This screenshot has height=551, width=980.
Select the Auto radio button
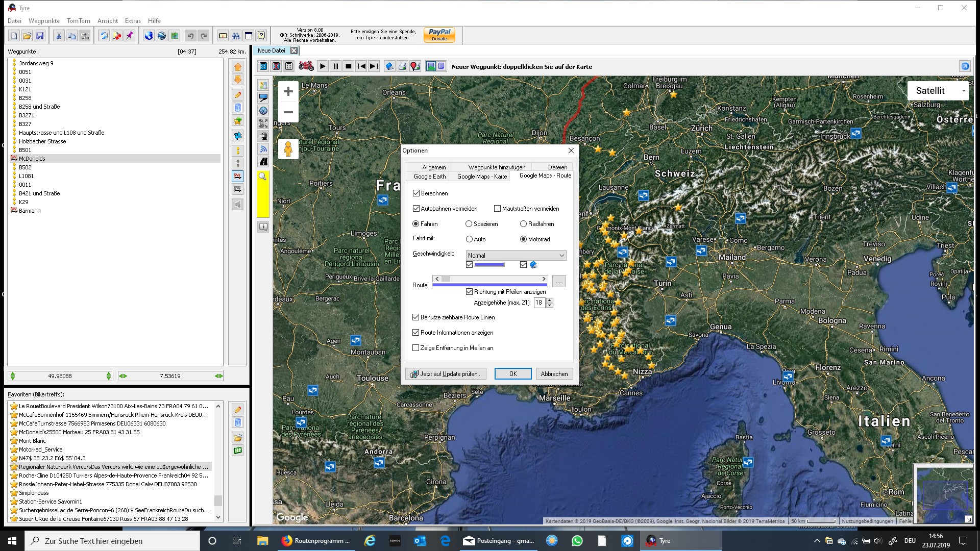tap(469, 239)
